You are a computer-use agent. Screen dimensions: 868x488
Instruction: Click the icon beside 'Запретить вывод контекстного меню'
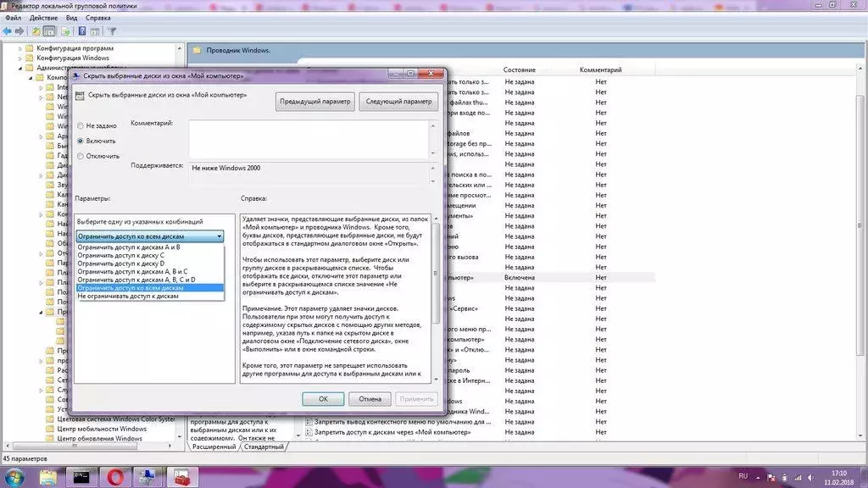309,422
